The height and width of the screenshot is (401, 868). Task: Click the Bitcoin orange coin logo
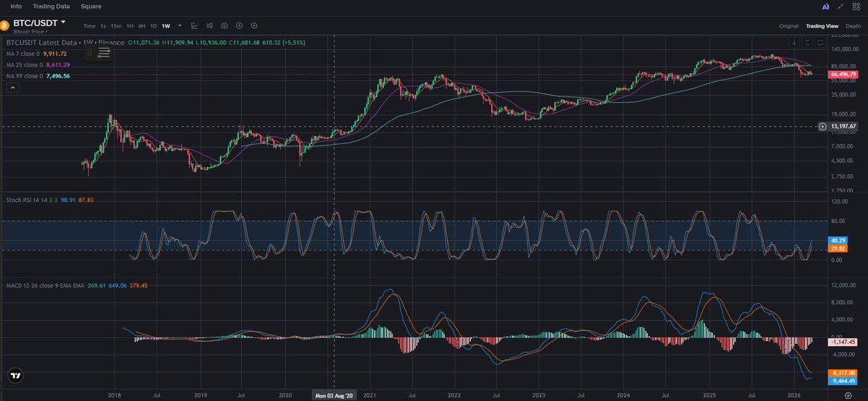pos(4,25)
